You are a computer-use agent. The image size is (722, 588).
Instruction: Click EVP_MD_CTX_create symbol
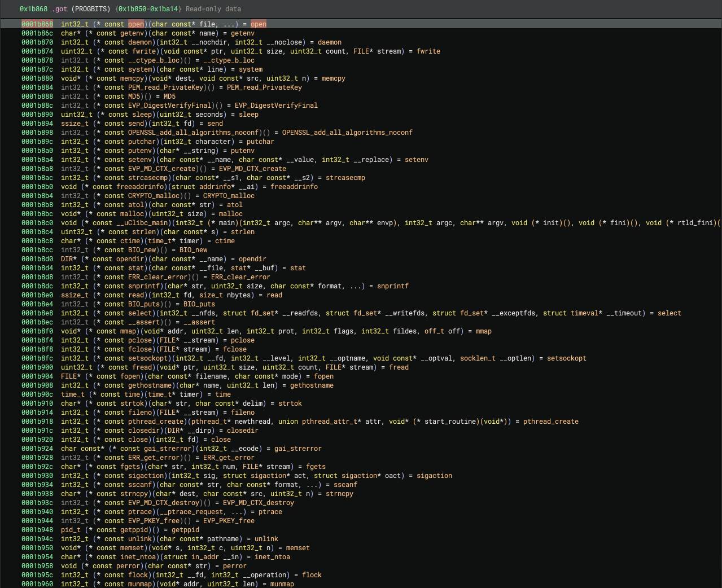pyautogui.click(x=252, y=169)
